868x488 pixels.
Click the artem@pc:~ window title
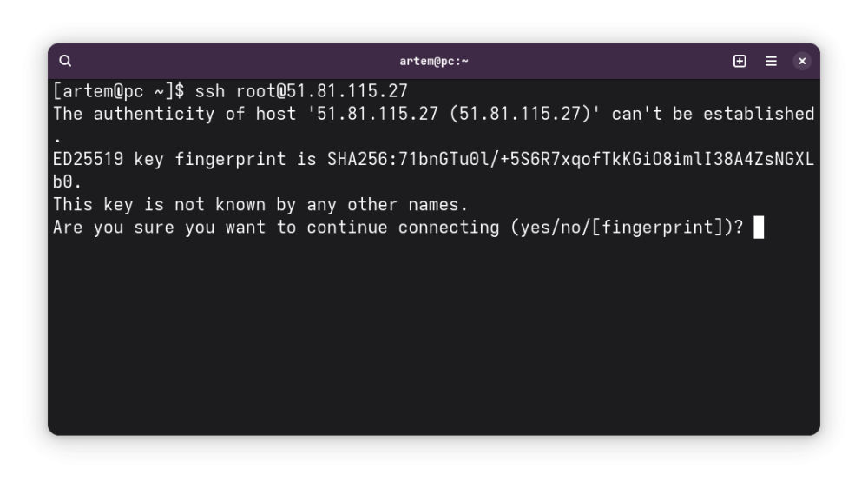click(x=434, y=61)
